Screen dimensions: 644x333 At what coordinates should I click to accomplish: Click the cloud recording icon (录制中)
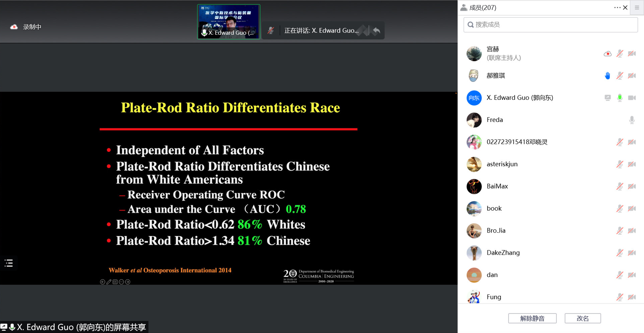click(14, 27)
